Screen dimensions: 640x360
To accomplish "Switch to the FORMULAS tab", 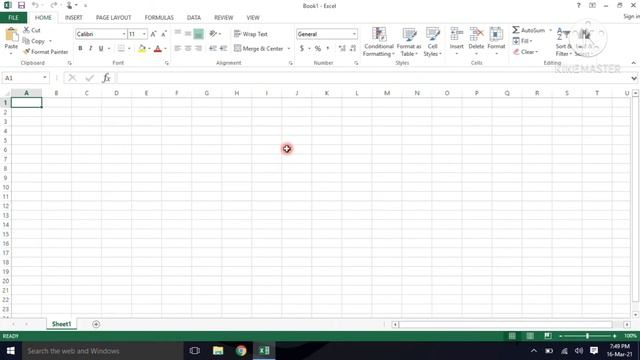I will click(x=159, y=18).
